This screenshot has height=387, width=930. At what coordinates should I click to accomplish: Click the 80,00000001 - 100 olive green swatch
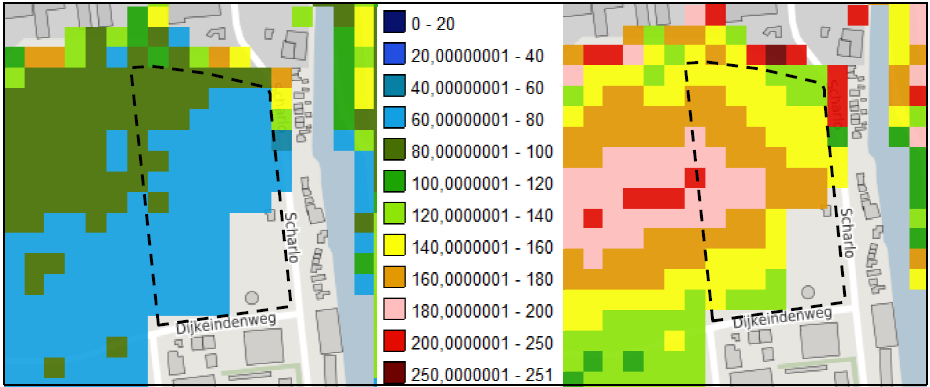393,152
